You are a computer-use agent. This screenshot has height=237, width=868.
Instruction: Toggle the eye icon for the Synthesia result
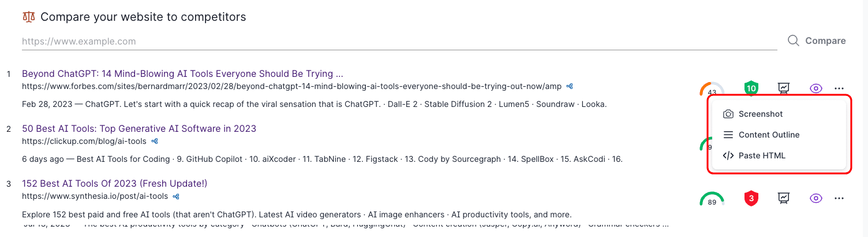click(x=815, y=198)
